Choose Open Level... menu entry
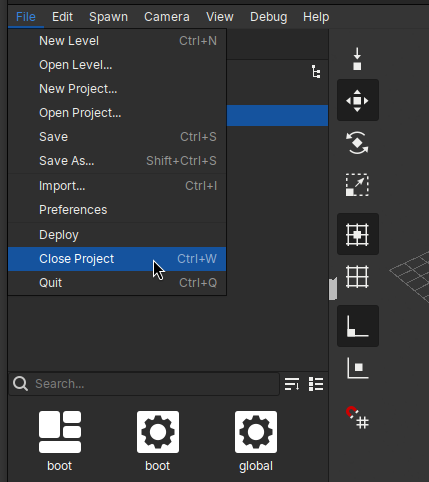This screenshot has width=429, height=482. click(117, 65)
